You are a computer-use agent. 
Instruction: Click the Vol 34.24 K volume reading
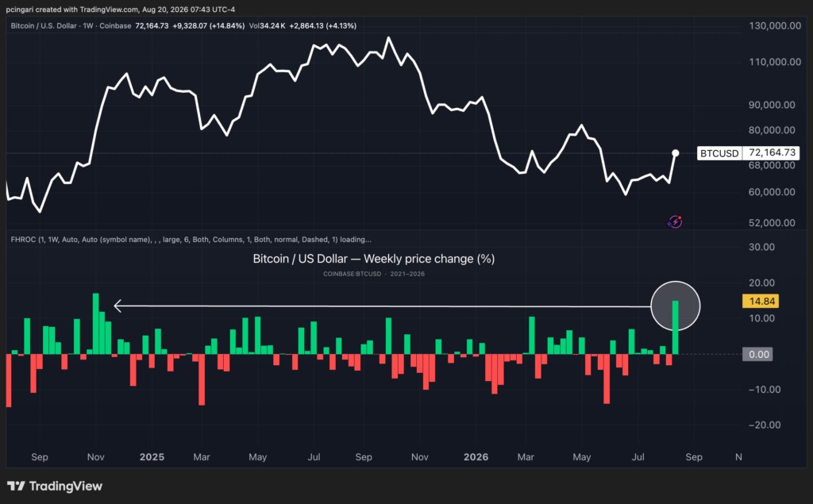267,25
